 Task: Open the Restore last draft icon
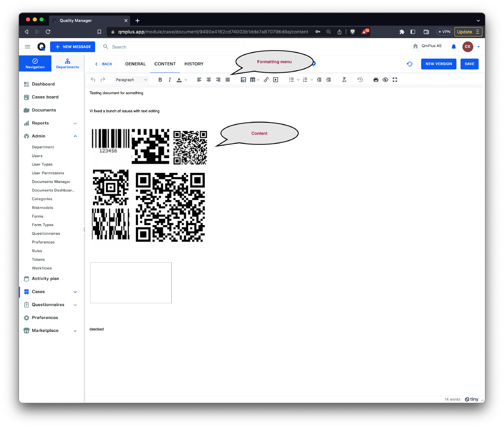pyautogui.click(x=360, y=80)
